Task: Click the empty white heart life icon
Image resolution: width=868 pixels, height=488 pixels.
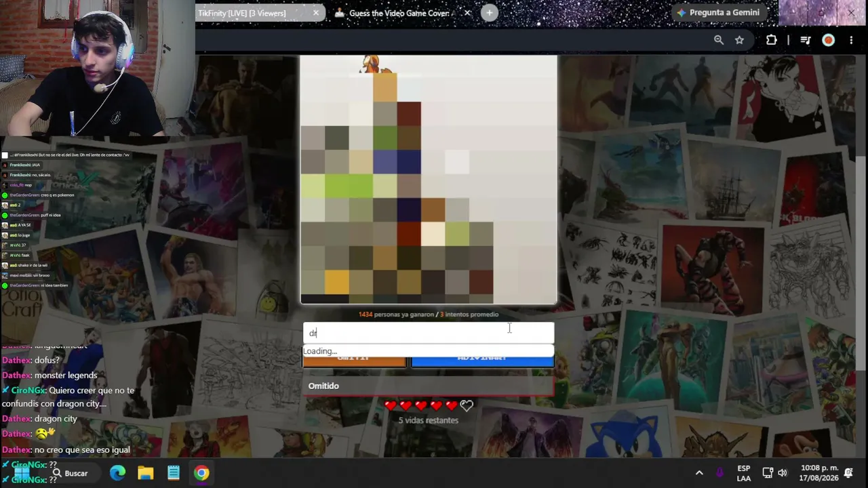Action: click(x=467, y=405)
